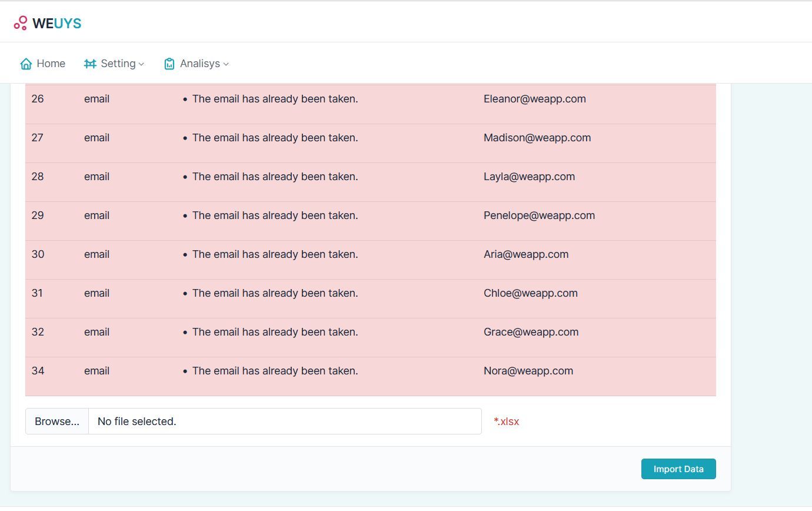Click the error message in row 30
Screen dimensions: 812x511
click(x=275, y=254)
